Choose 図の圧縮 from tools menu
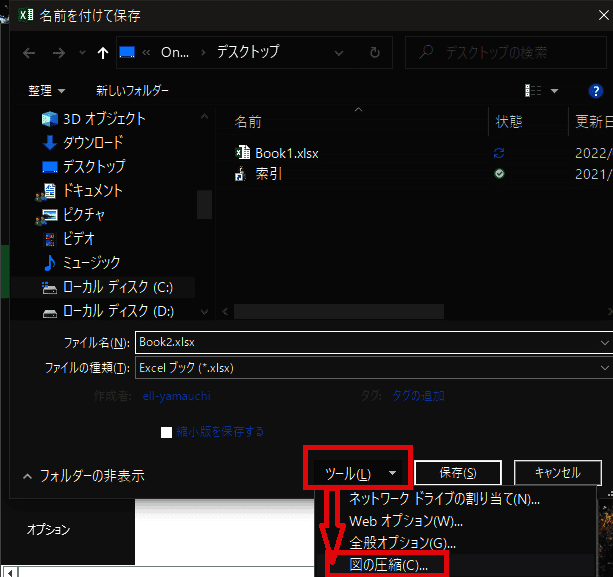This screenshot has height=577, width=613. (387, 565)
